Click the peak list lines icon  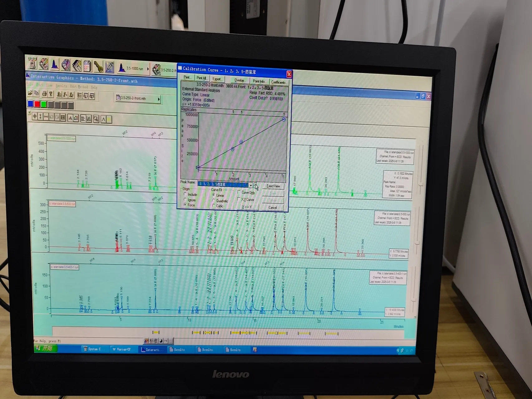[x=80, y=95]
